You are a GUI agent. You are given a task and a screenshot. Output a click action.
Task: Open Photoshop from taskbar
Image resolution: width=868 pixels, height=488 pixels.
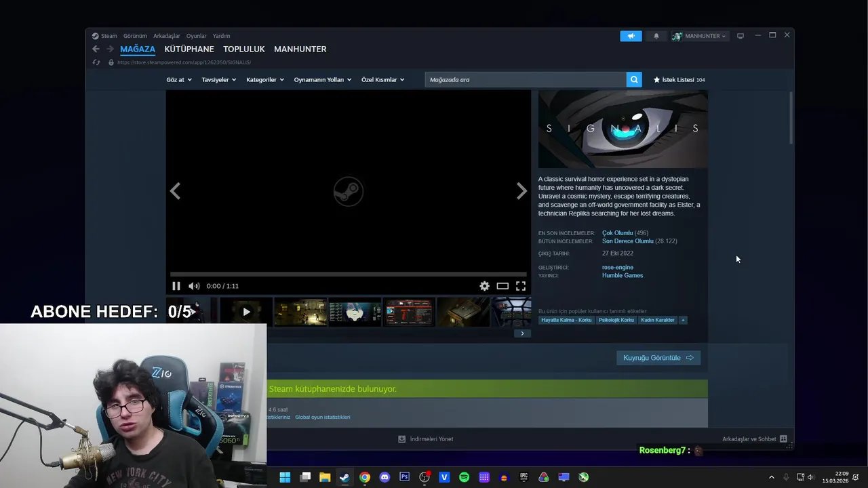[404, 477]
